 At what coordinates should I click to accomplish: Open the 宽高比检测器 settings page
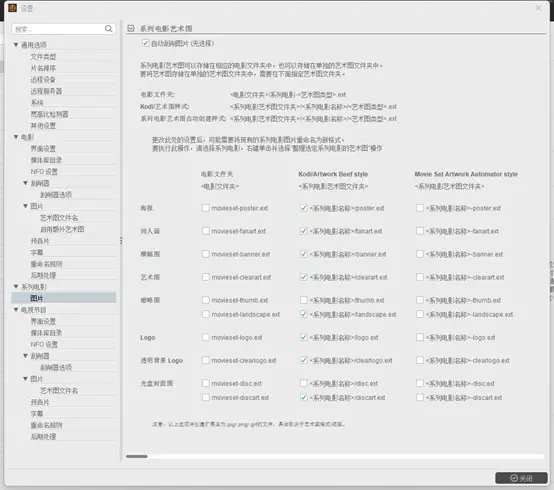click(x=49, y=114)
